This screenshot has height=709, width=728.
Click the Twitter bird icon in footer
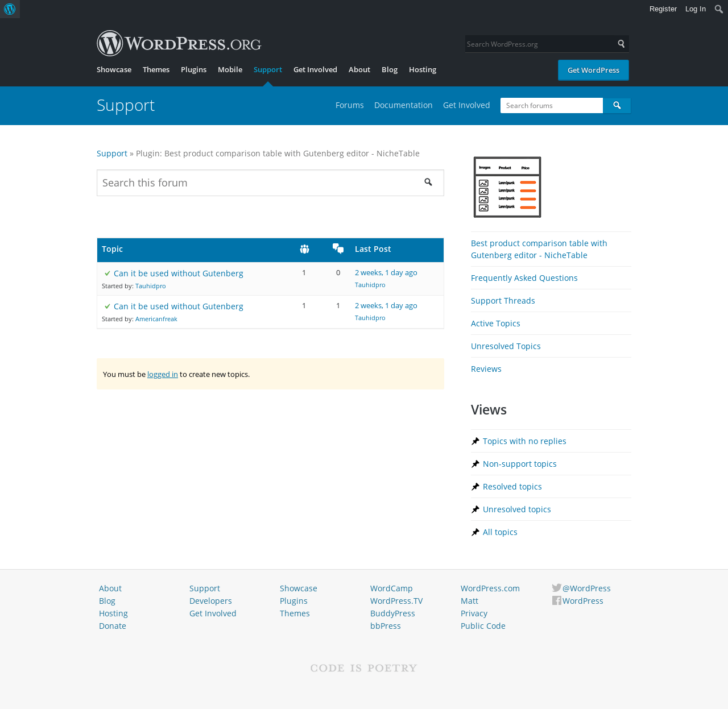(x=557, y=588)
